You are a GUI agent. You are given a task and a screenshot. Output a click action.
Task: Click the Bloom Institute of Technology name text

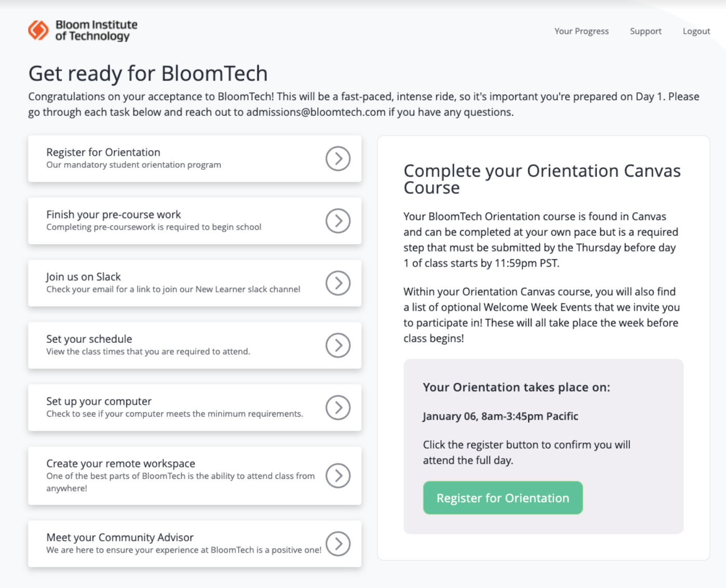tap(96, 30)
